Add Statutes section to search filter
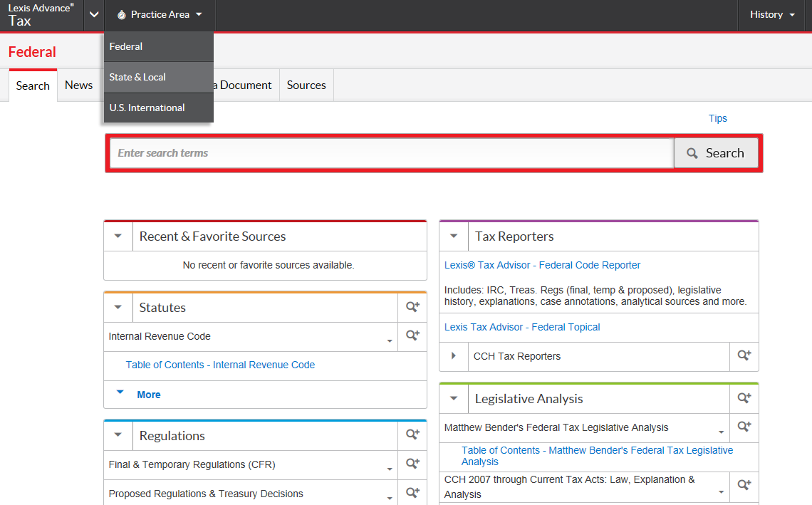 click(x=412, y=307)
